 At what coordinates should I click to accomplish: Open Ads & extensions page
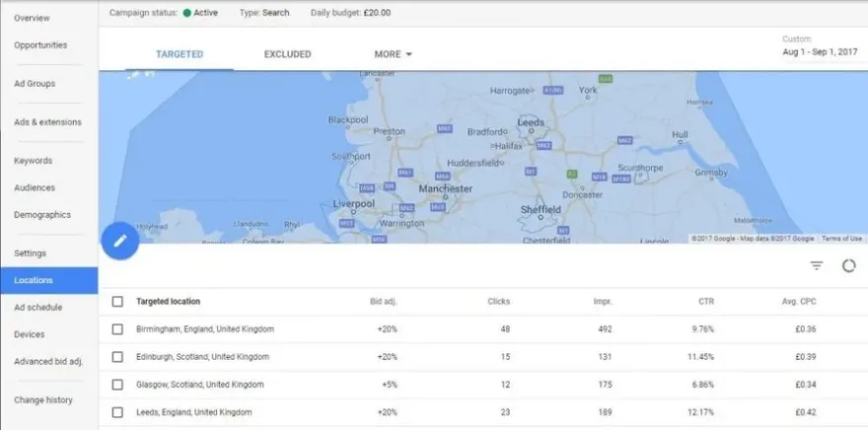click(x=47, y=121)
